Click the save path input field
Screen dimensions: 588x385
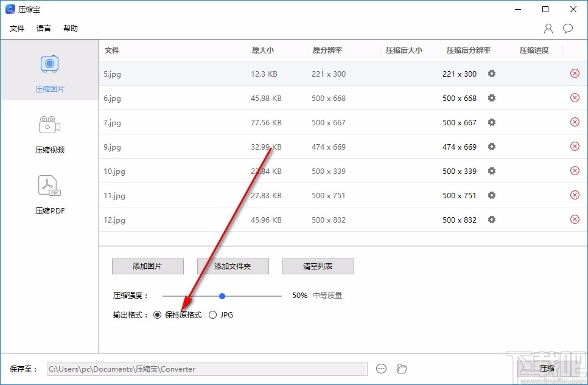point(207,368)
